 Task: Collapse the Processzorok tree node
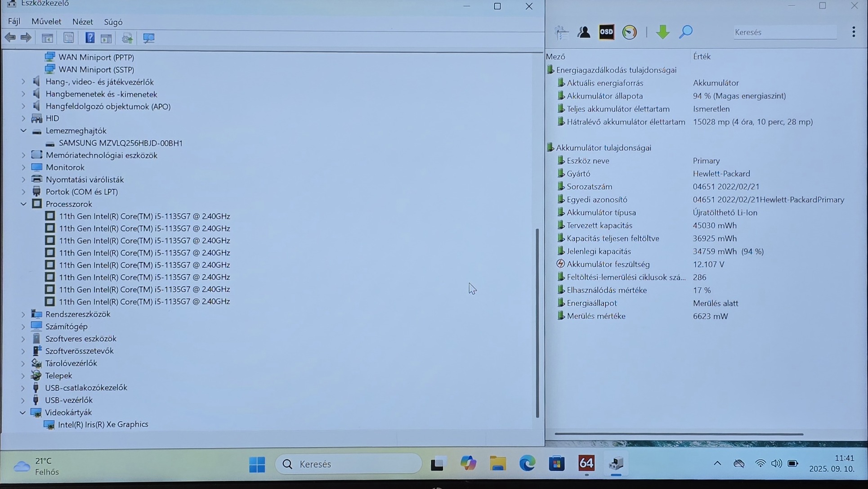click(x=23, y=204)
